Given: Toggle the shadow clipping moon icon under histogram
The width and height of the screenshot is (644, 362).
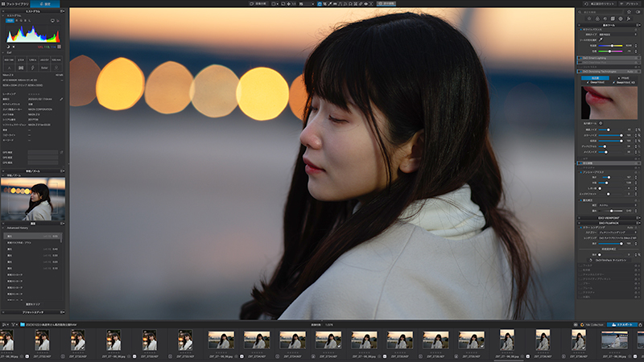Looking at the screenshot, I should click(8, 47).
